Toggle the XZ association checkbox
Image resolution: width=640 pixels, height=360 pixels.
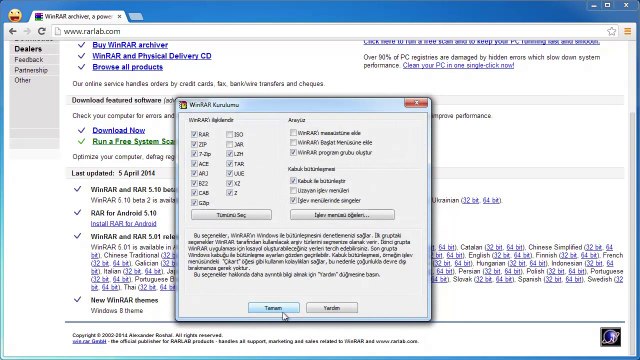click(x=229, y=183)
